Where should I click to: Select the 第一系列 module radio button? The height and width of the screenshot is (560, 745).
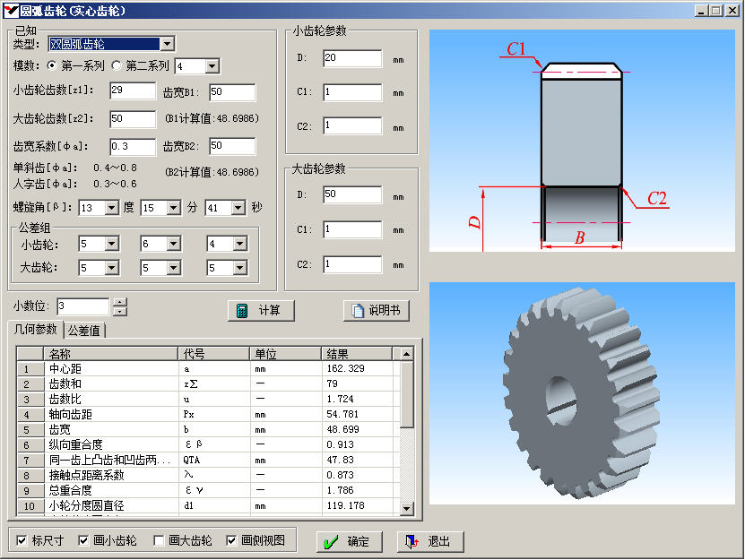click(52, 66)
